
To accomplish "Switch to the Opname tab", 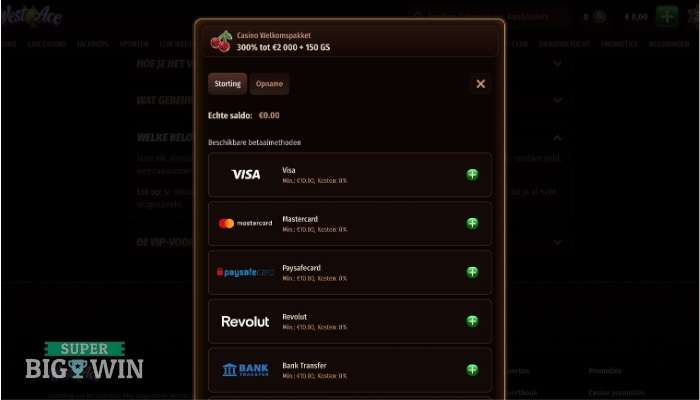I will (269, 84).
